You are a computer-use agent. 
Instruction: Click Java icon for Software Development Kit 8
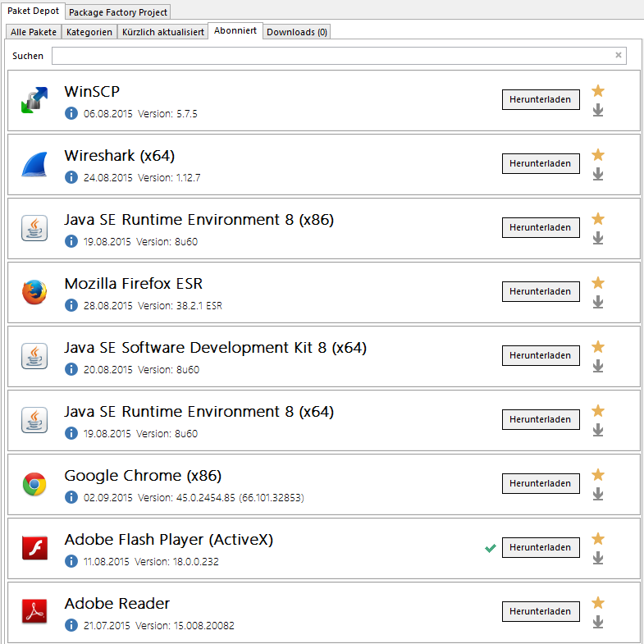click(x=34, y=356)
